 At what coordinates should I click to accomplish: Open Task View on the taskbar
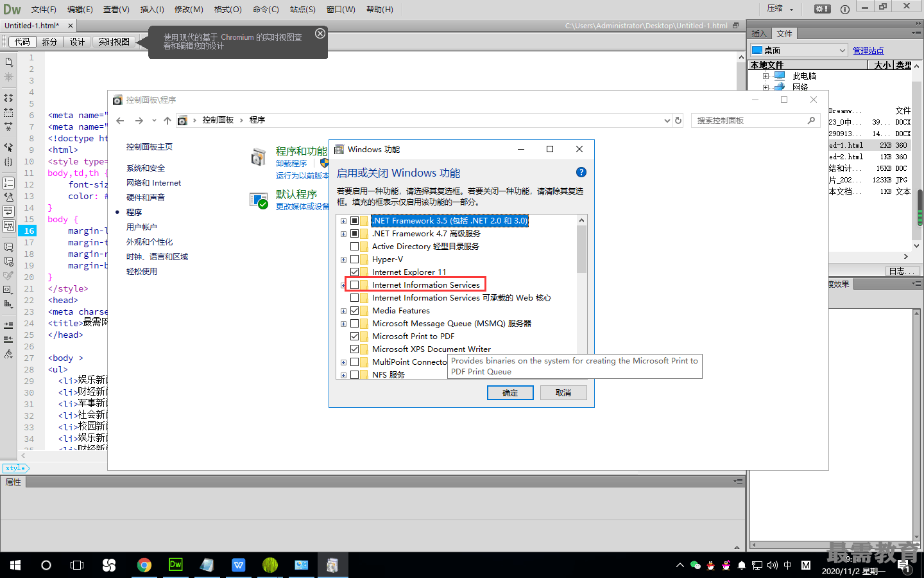(77, 565)
